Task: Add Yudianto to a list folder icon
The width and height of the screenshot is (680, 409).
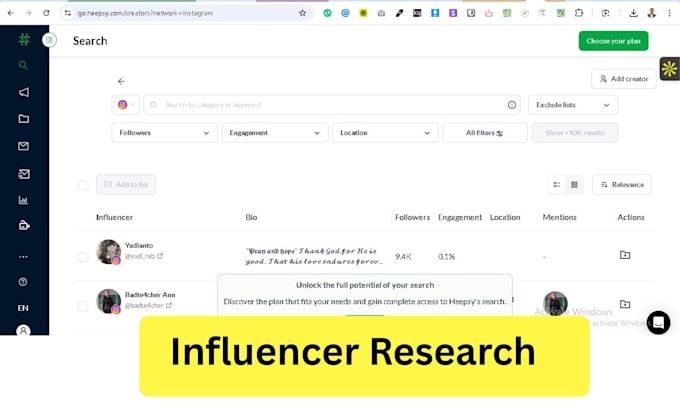Action: [625, 255]
